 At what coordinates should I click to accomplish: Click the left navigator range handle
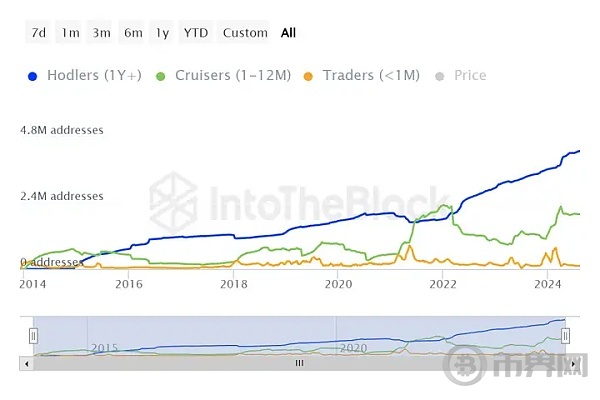[x=33, y=336]
